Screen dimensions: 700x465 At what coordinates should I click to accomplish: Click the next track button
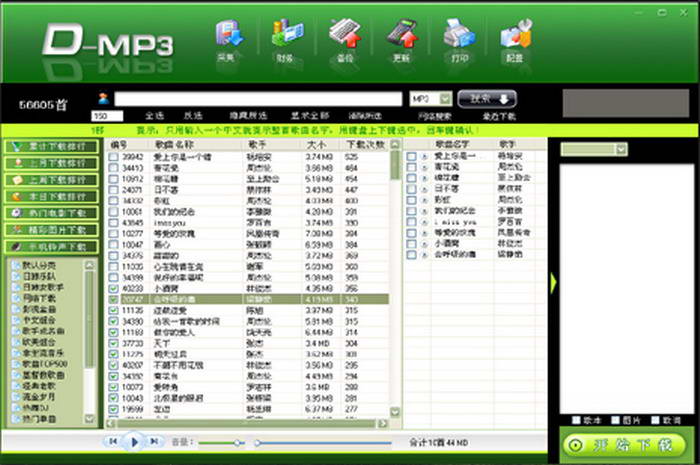tap(154, 441)
